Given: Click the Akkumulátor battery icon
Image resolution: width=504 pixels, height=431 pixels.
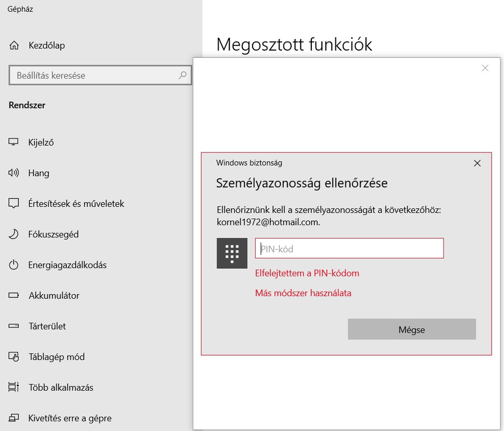Looking at the screenshot, I should [13, 295].
